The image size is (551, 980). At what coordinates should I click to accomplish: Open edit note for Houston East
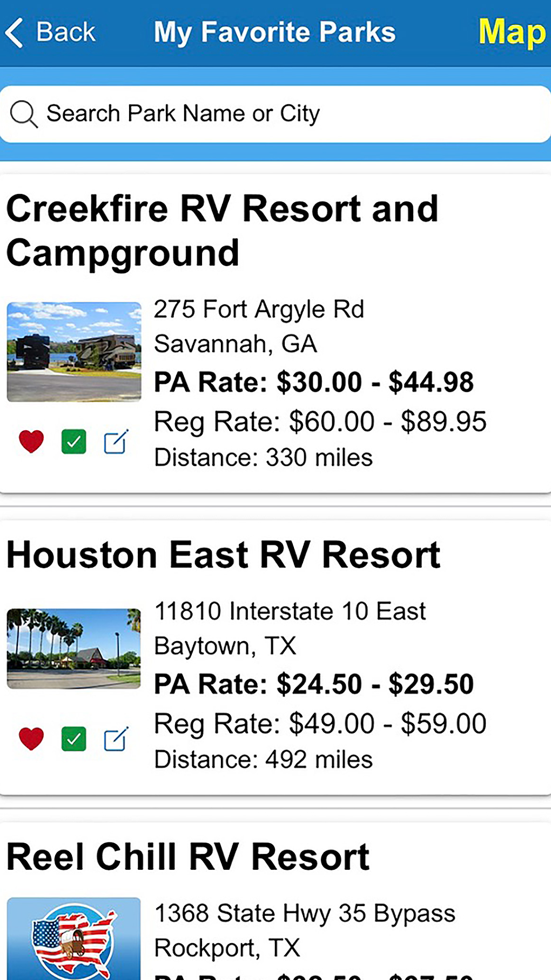coord(116,738)
